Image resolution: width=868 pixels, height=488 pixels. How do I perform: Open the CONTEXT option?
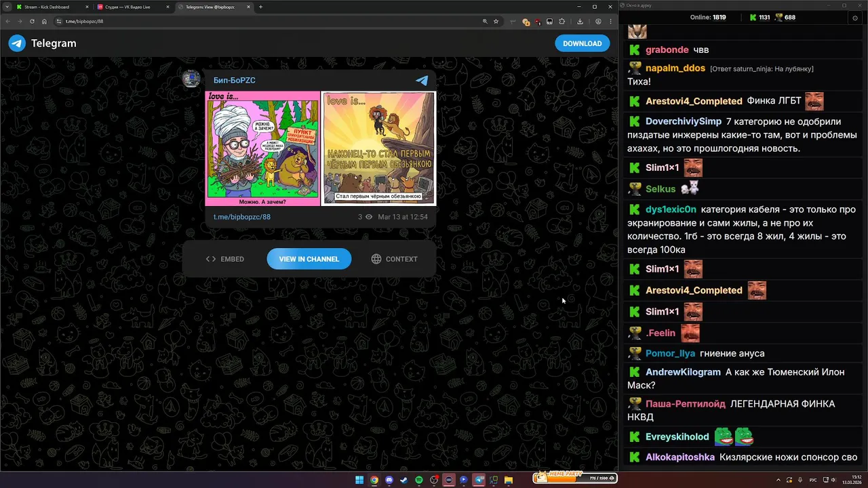394,259
